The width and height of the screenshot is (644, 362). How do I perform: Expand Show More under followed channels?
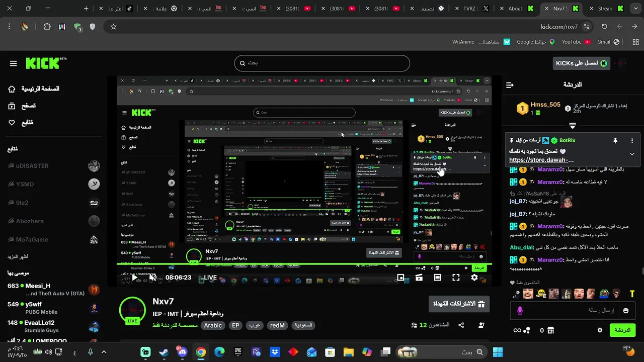[18, 257]
